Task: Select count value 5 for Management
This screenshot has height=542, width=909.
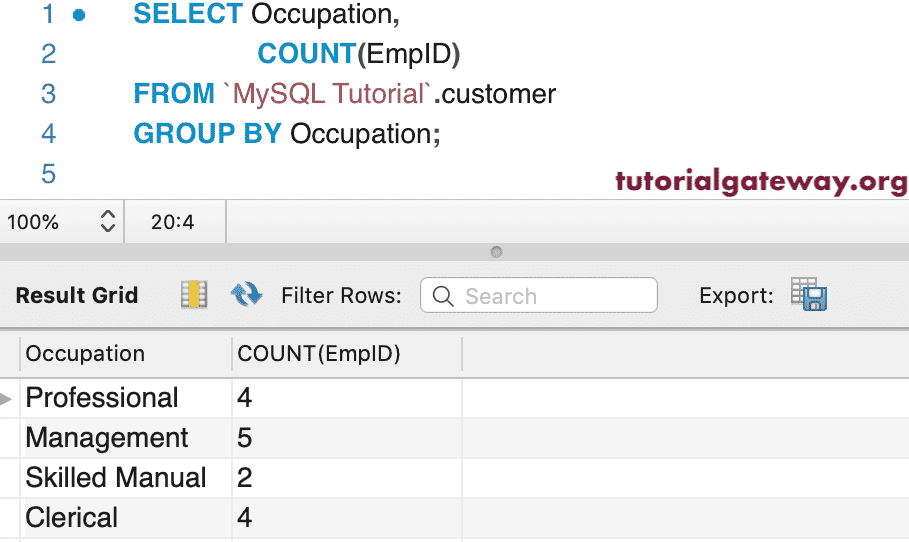Action: [347, 438]
